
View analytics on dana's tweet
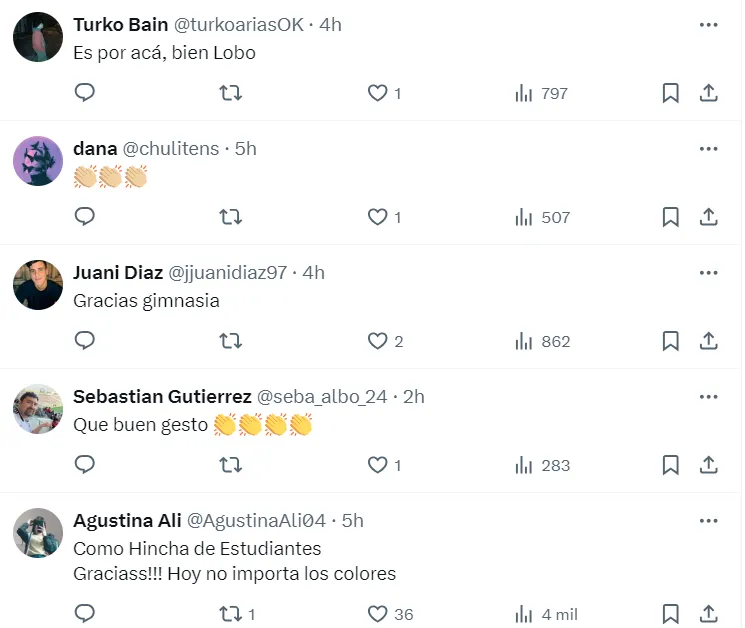tap(541, 217)
